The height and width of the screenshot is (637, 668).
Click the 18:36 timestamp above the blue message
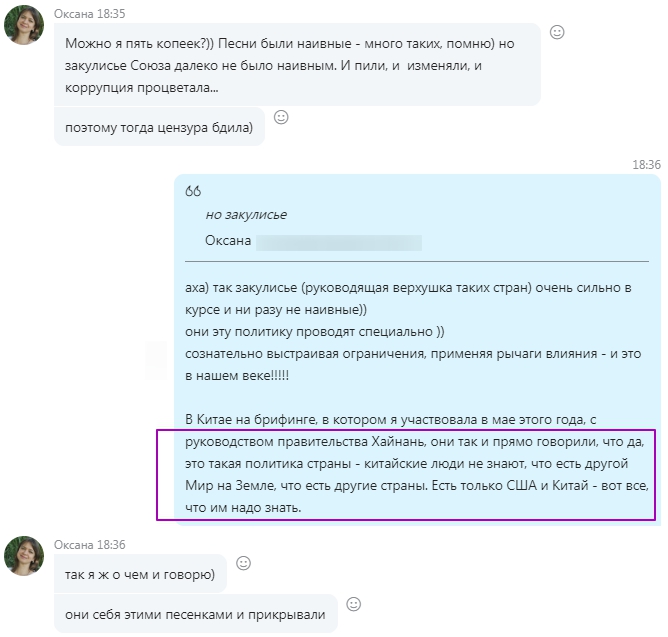[x=646, y=164]
